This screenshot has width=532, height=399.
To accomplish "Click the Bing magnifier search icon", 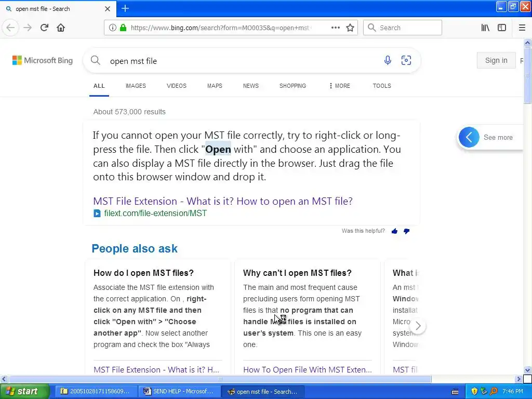I will point(96,60).
